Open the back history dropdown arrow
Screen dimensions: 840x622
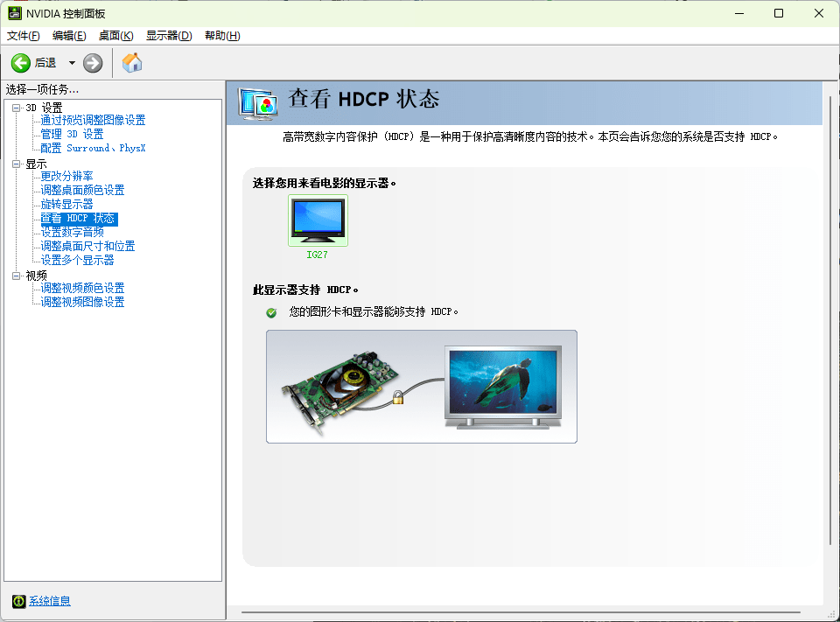(72, 63)
